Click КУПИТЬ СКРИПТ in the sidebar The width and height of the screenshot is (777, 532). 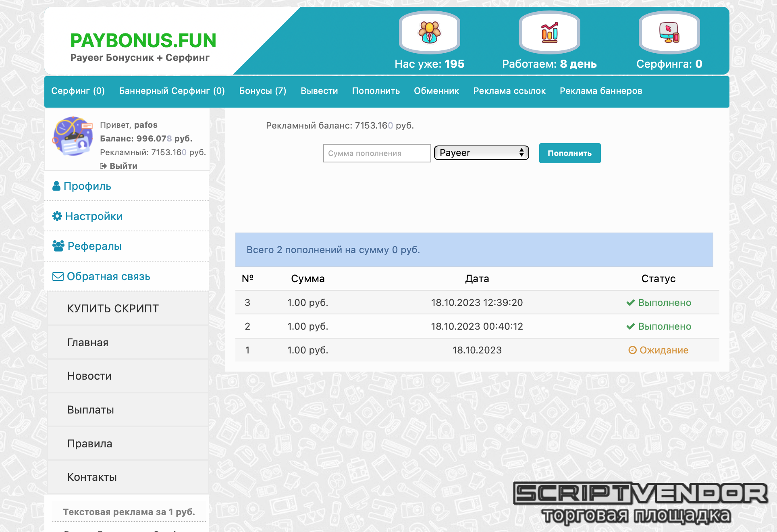click(128, 308)
